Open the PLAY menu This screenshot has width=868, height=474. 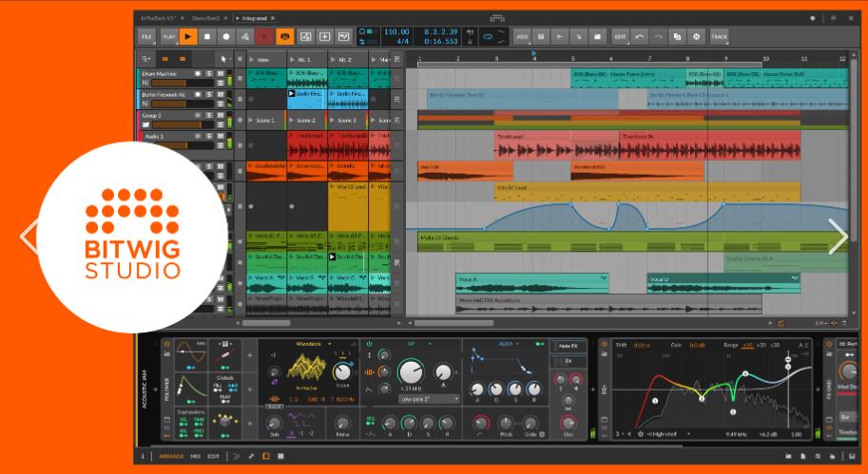tap(169, 36)
